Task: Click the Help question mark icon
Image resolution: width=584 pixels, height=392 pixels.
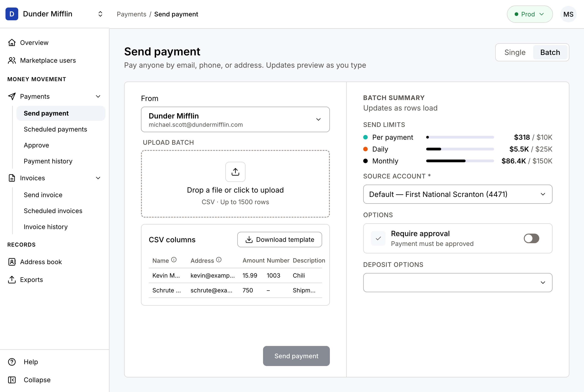Action: pos(12,362)
